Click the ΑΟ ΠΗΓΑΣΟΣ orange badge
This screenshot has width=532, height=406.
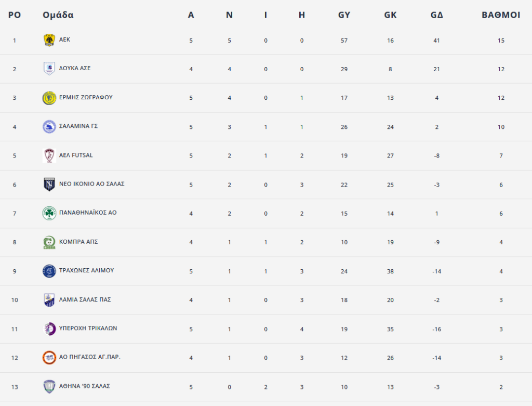click(49, 358)
